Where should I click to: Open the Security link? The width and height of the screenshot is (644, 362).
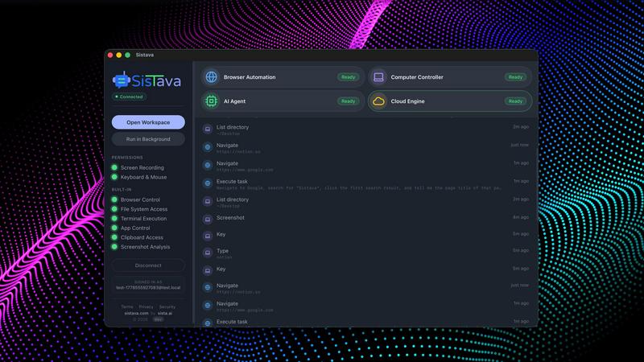coord(167,306)
